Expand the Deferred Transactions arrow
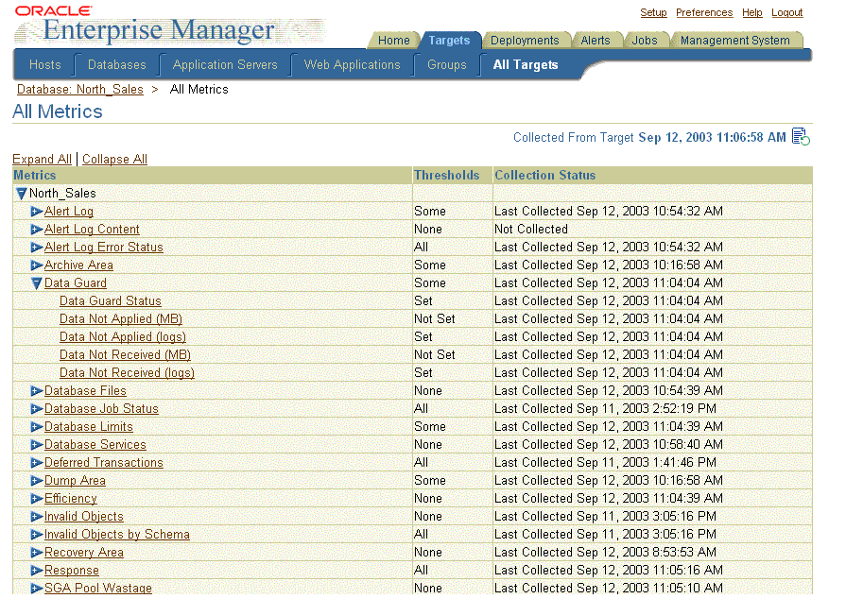Image resolution: width=846 pixels, height=616 pixels. pyautogui.click(x=37, y=463)
